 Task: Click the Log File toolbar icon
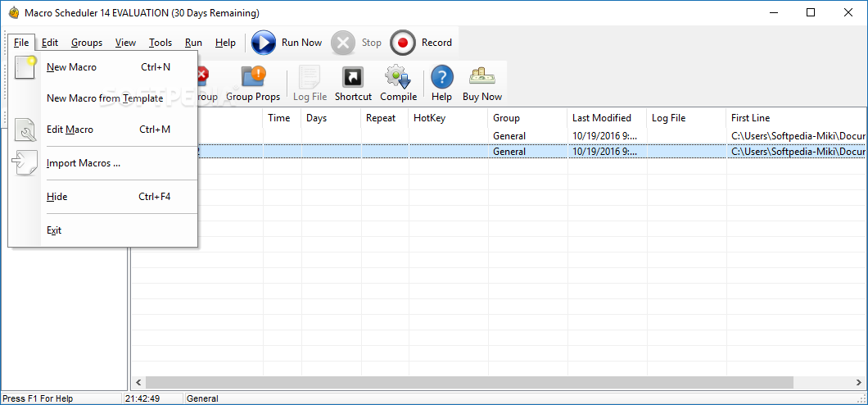[x=310, y=77]
